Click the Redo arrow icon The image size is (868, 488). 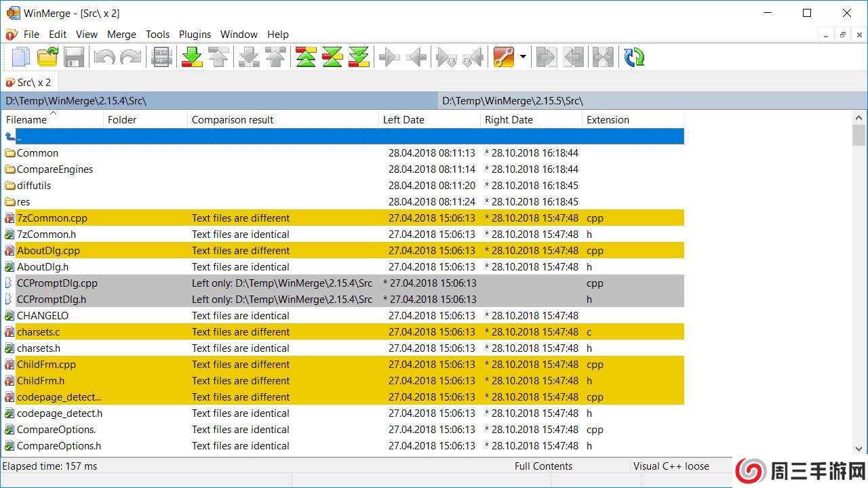(x=130, y=57)
